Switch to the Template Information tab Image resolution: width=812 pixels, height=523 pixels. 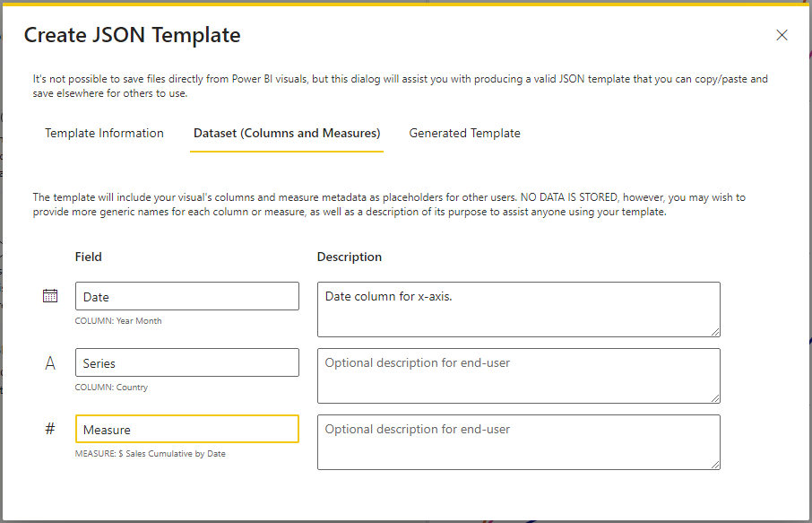[x=104, y=133]
